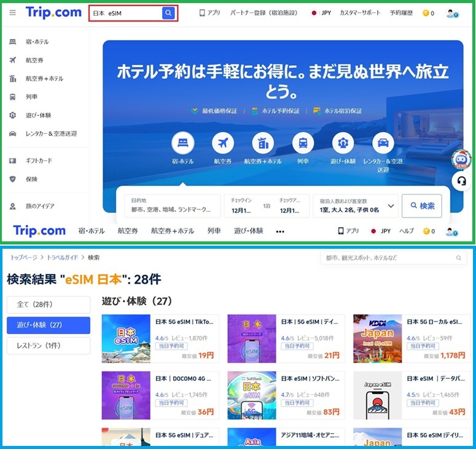
Task: Open the chatbot assistant robot icon
Action: (x=461, y=158)
